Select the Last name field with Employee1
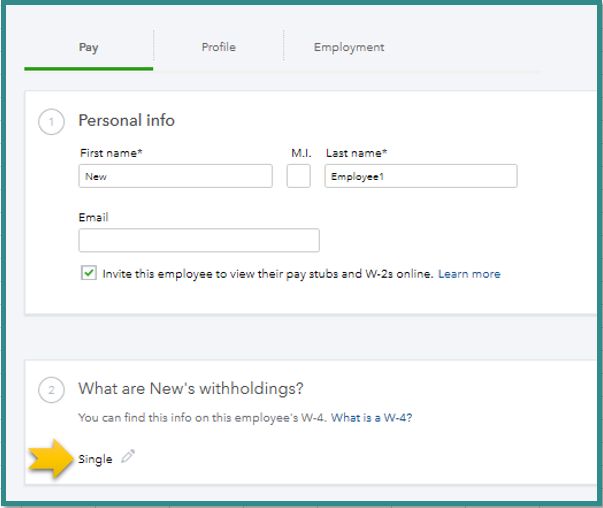This screenshot has height=508, width=603. pos(421,176)
